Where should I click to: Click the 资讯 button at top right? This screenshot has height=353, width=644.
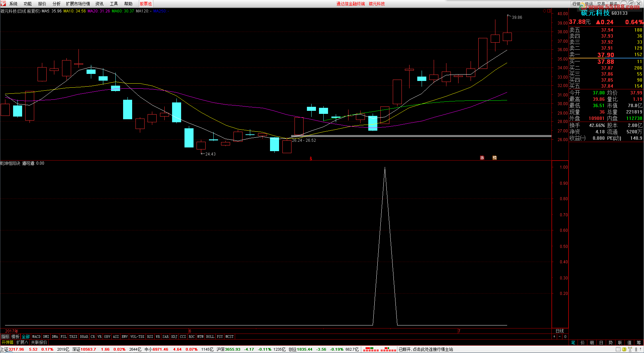(589, 4)
